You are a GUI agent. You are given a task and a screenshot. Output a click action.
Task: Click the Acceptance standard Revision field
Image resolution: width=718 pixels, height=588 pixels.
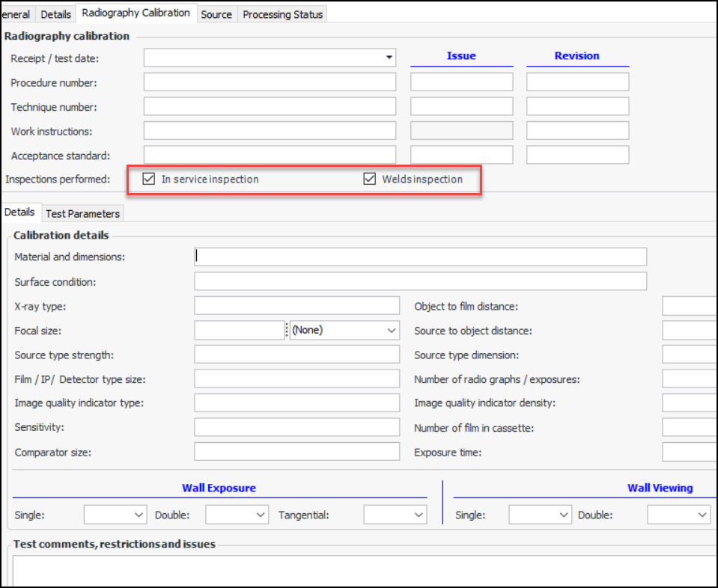coord(577,155)
